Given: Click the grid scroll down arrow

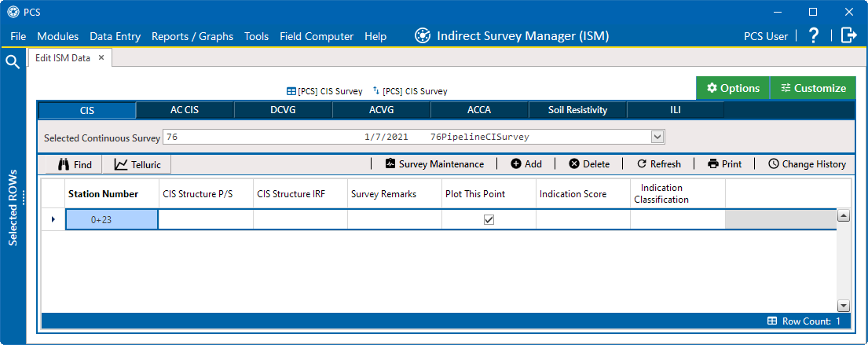Looking at the screenshot, I should 844,306.
